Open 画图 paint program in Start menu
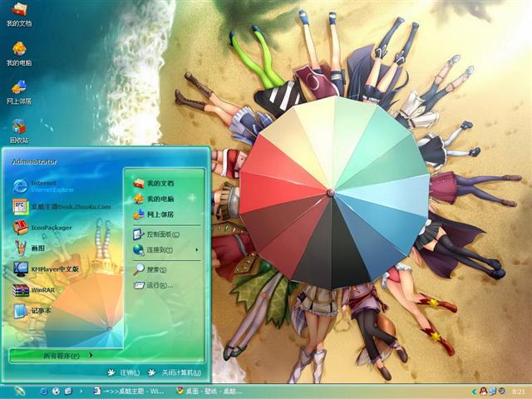The image size is (532, 399). click(x=29, y=249)
